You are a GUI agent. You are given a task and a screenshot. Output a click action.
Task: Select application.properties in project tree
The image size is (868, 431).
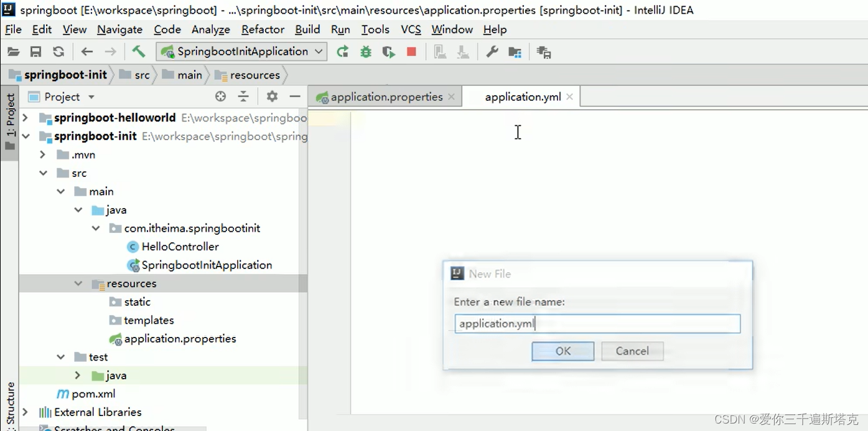click(173, 338)
